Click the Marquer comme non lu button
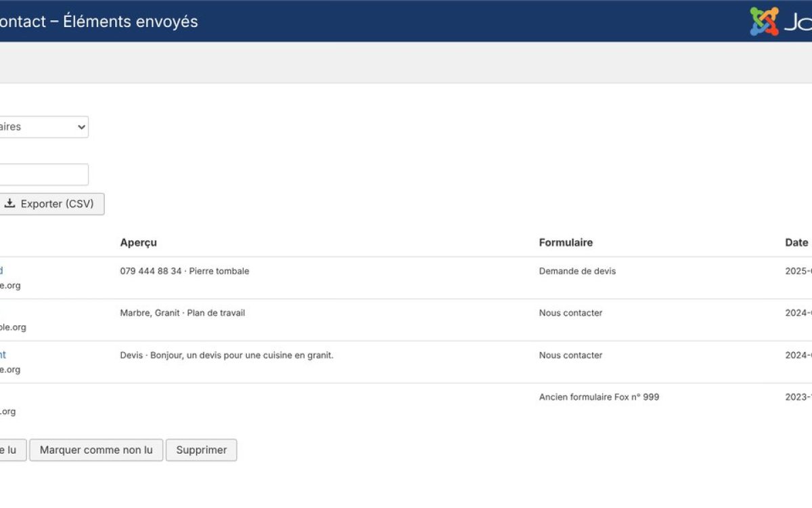 (x=96, y=450)
